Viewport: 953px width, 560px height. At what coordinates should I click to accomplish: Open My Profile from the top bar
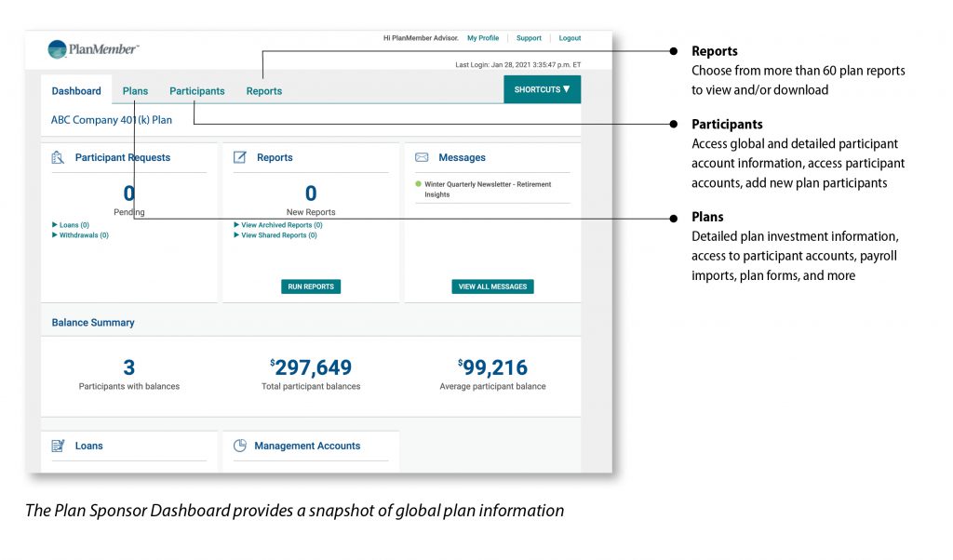pos(483,37)
